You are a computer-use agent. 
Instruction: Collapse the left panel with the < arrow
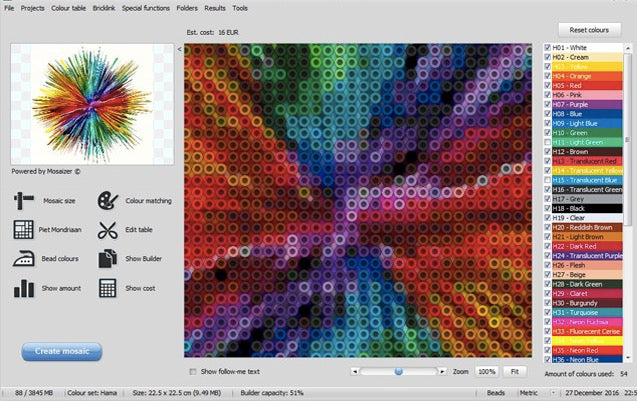pyautogui.click(x=180, y=49)
